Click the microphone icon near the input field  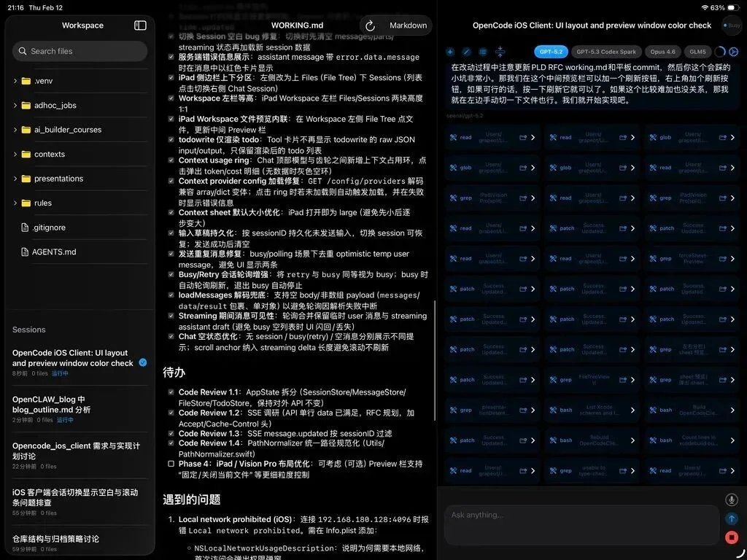coord(731,499)
